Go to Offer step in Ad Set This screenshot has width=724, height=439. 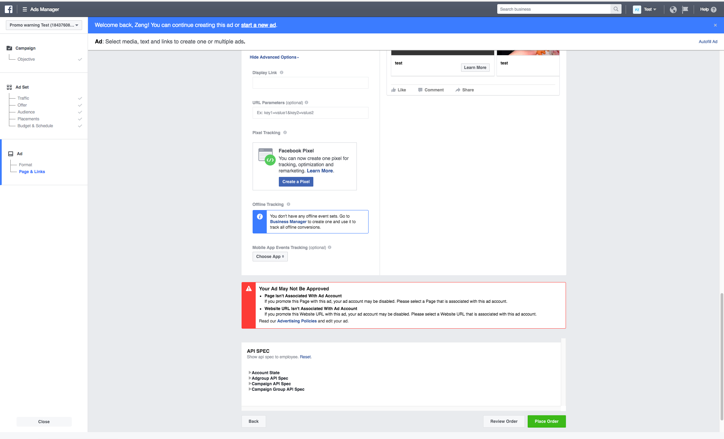tap(22, 105)
